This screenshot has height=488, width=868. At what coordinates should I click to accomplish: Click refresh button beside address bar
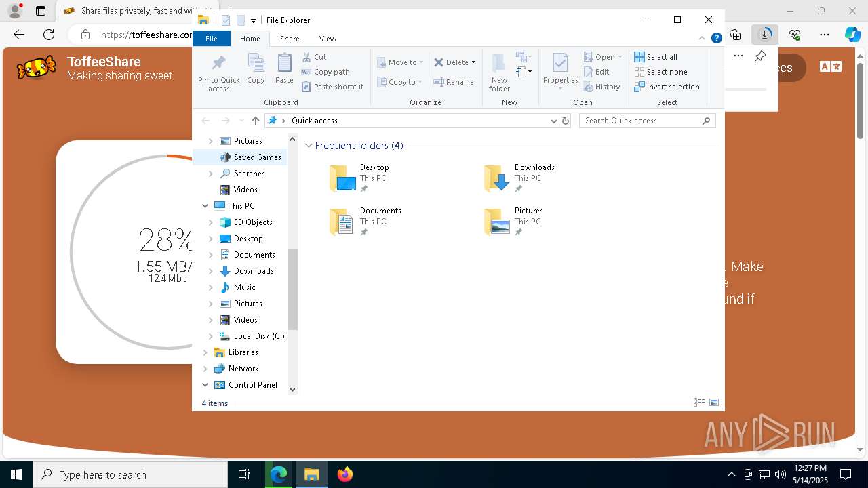tap(566, 121)
